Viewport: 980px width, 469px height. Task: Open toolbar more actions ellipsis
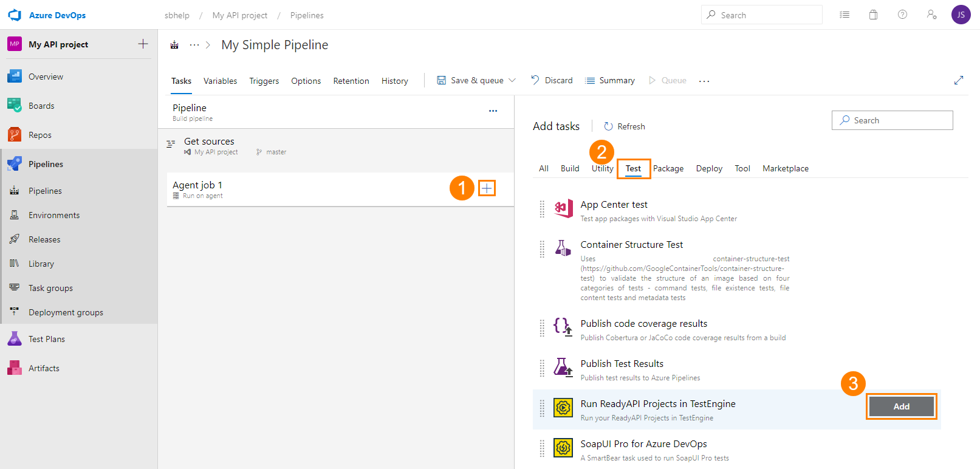704,81
